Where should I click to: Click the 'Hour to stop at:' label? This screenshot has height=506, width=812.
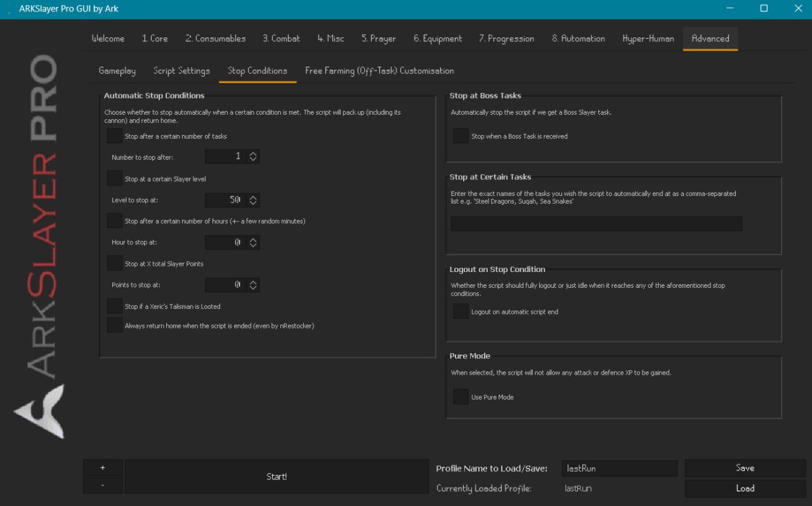(134, 243)
